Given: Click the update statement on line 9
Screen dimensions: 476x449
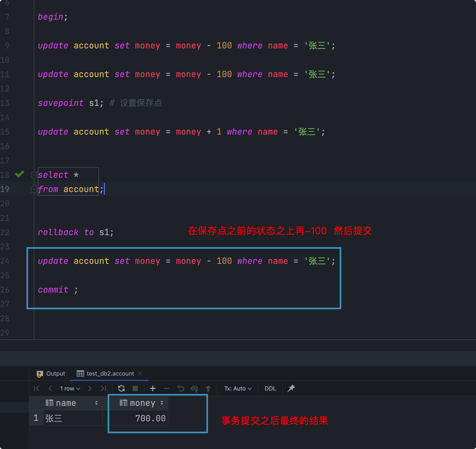Looking at the screenshot, I should [186, 45].
